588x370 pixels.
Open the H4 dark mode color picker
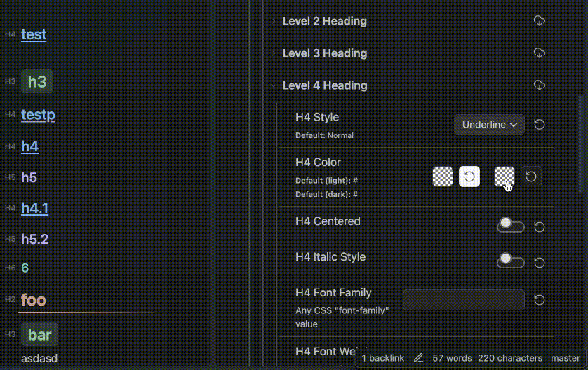coord(504,177)
